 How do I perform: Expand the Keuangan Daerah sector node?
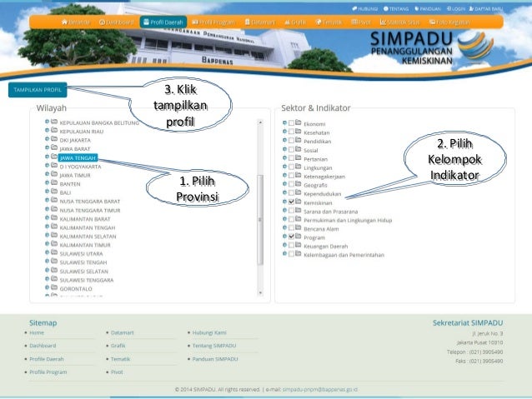284,245
